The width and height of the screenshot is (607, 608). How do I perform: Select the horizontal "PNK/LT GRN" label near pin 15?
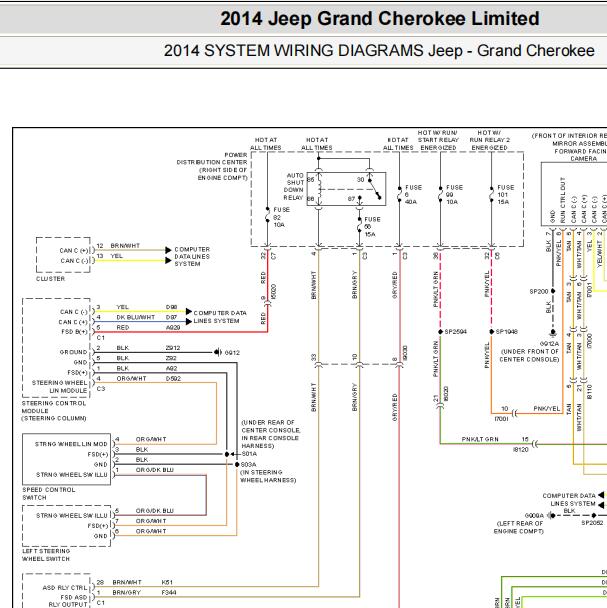pos(480,439)
